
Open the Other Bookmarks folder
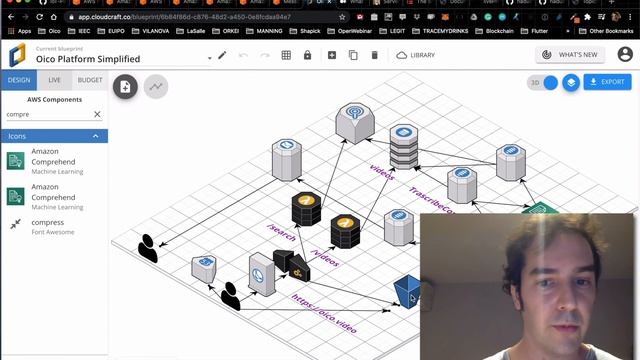point(606,31)
